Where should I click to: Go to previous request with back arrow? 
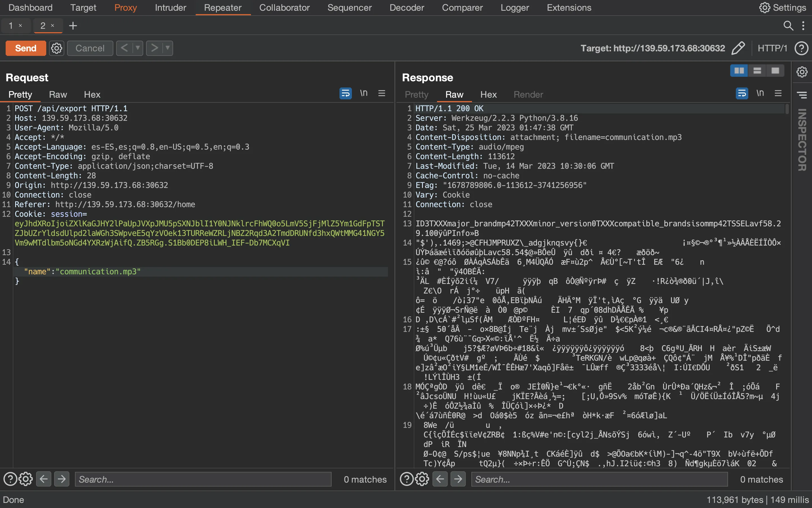click(x=124, y=48)
